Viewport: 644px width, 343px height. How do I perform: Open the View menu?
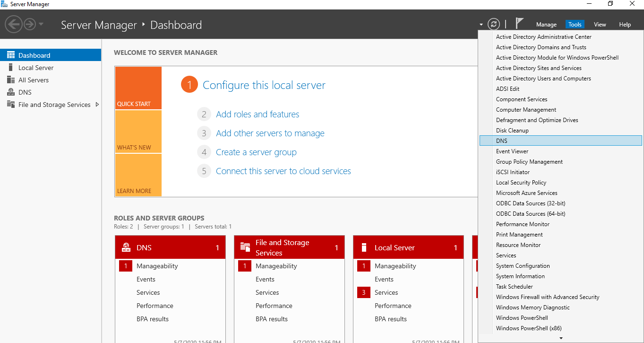[x=600, y=25]
